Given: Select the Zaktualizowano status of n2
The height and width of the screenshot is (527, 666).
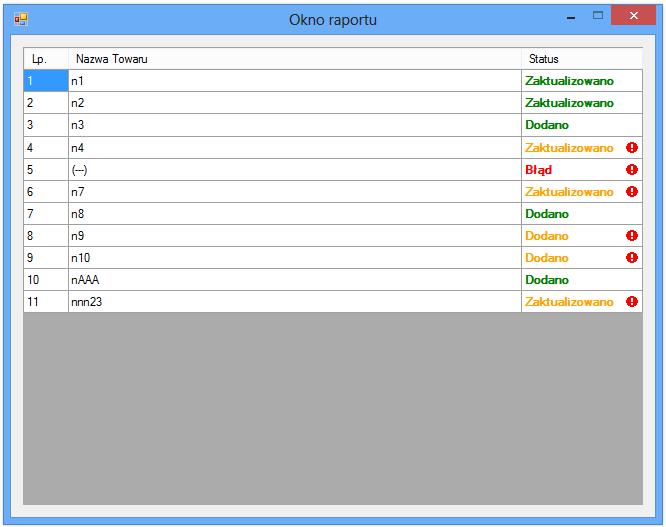Looking at the screenshot, I should point(569,103).
